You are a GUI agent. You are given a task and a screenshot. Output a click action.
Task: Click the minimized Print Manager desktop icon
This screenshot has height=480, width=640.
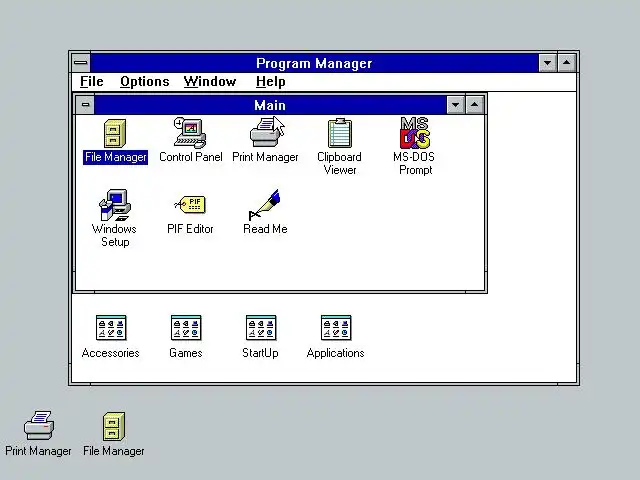(x=39, y=425)
